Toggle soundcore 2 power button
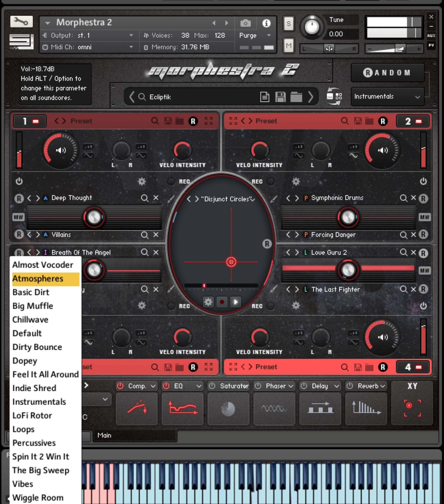This screenshot has width=444, height=504. tap(423, 181)
